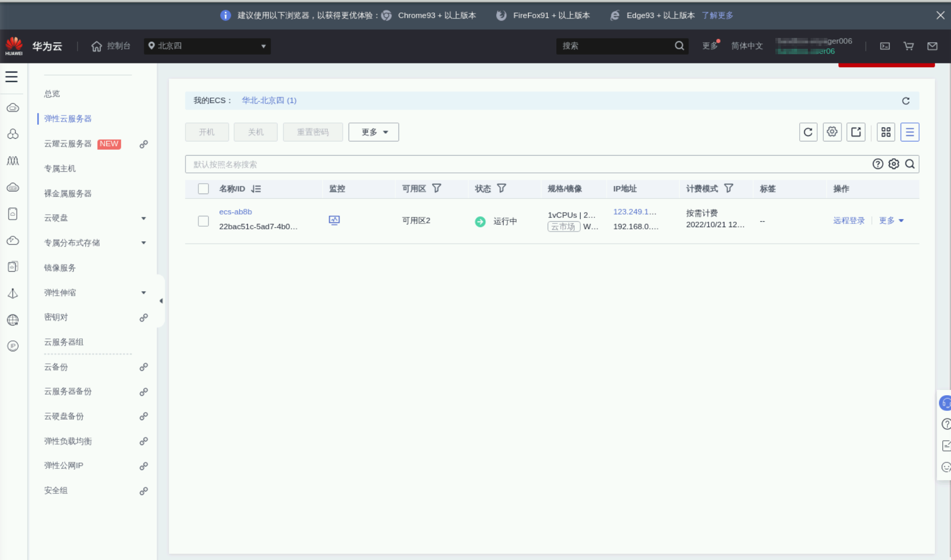The image size is (951, 560).
Task: Collapse the left navigation panel
Action: [161, 301]
